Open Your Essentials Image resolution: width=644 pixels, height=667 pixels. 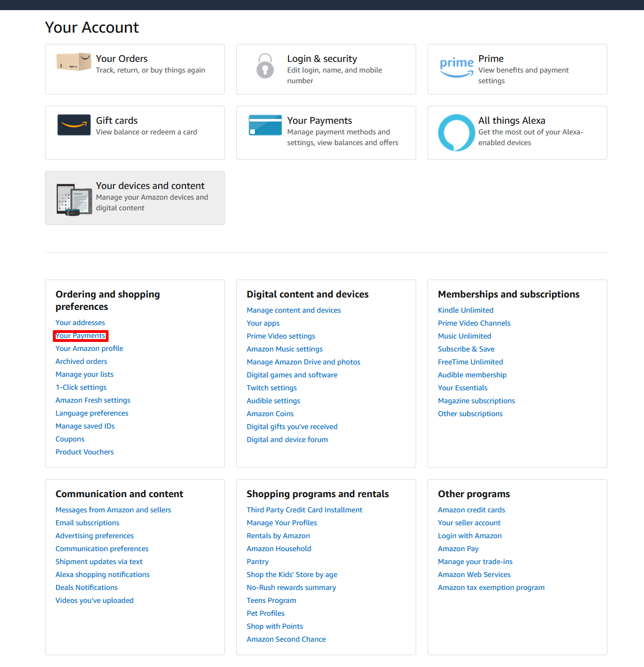[463, 388]
